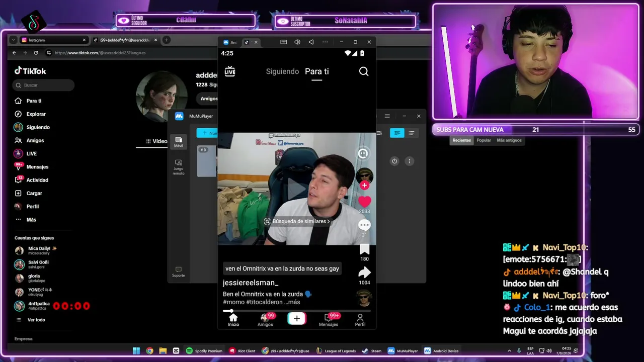Expand the Más menu in TikTok web sidebar
This screenshot has width=644, height=362.
point(31,220)
